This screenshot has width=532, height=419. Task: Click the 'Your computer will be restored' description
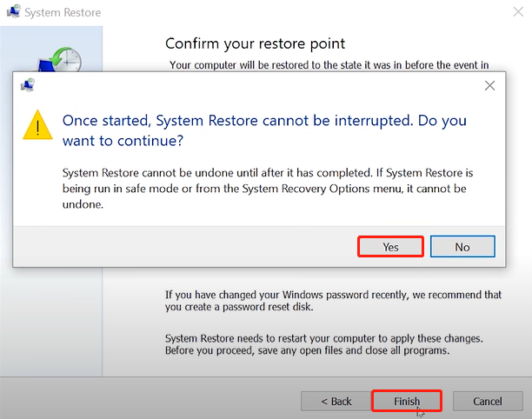tap(329, 65)
